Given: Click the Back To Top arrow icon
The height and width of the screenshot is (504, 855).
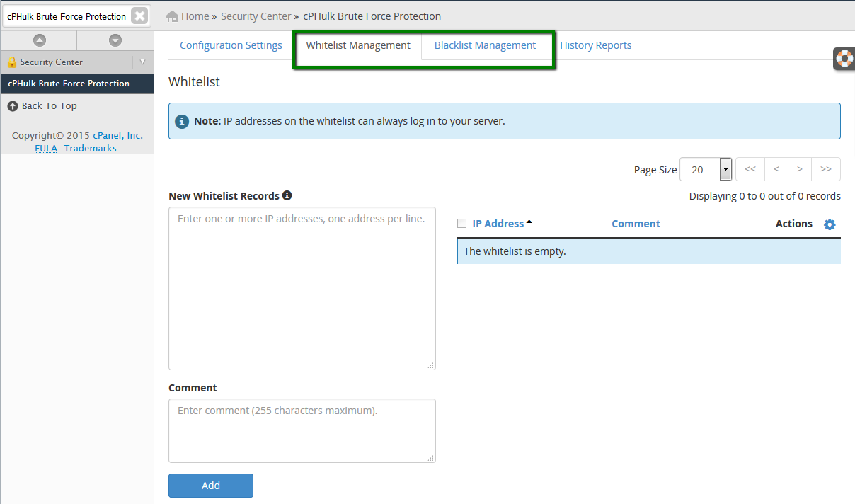Looking at the screenshot, I should [x=13, y=105].
